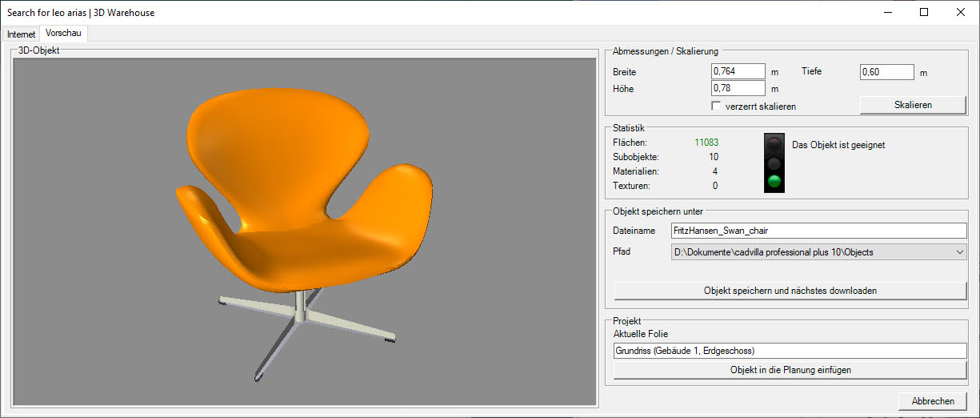The image size is (980, 418).
Task: Click the Breite input field
Action: 738,72
